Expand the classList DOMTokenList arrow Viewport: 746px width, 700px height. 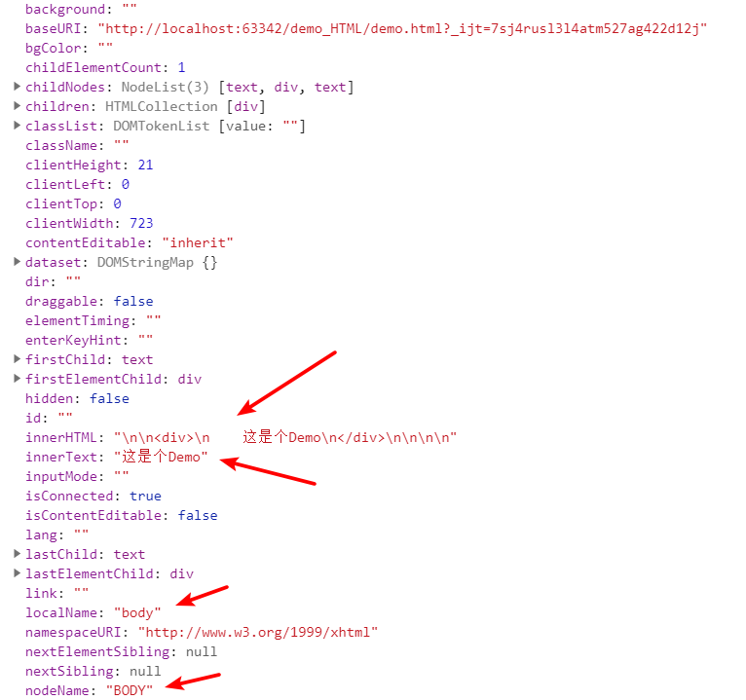pos(18,126)
